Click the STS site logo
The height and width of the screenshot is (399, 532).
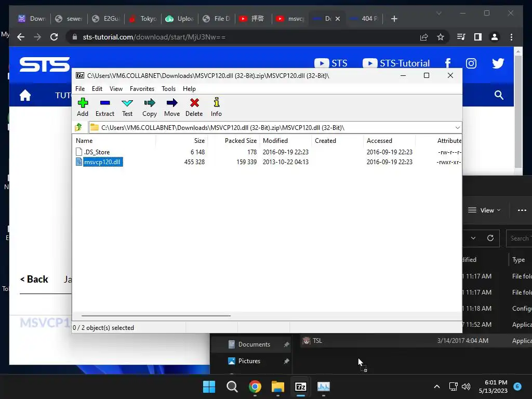coord(45,64)
